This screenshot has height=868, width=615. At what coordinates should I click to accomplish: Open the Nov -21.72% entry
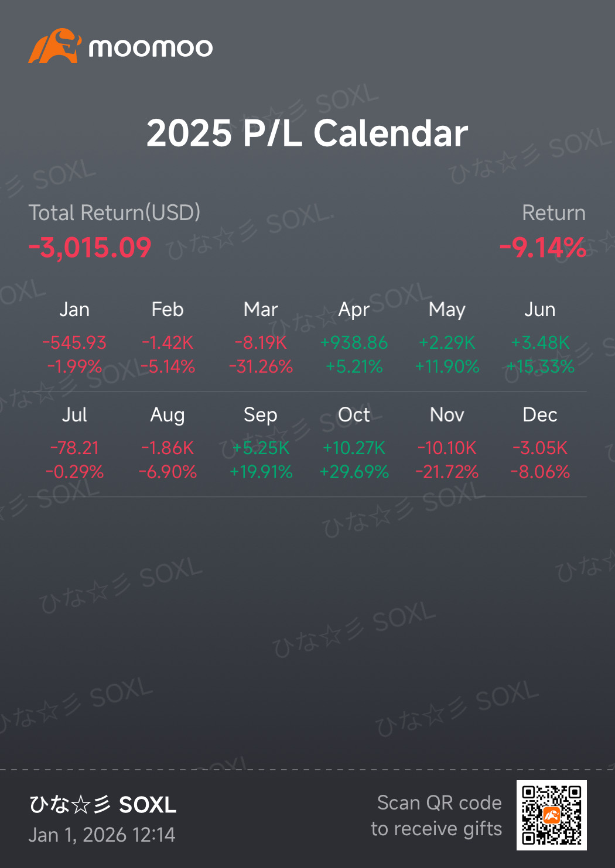click(x=447, y=472)
